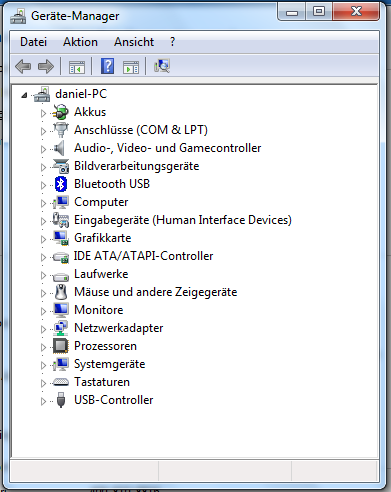391x492 pixels.
Task: Expand the Akkus category
Action: (43, 113)
